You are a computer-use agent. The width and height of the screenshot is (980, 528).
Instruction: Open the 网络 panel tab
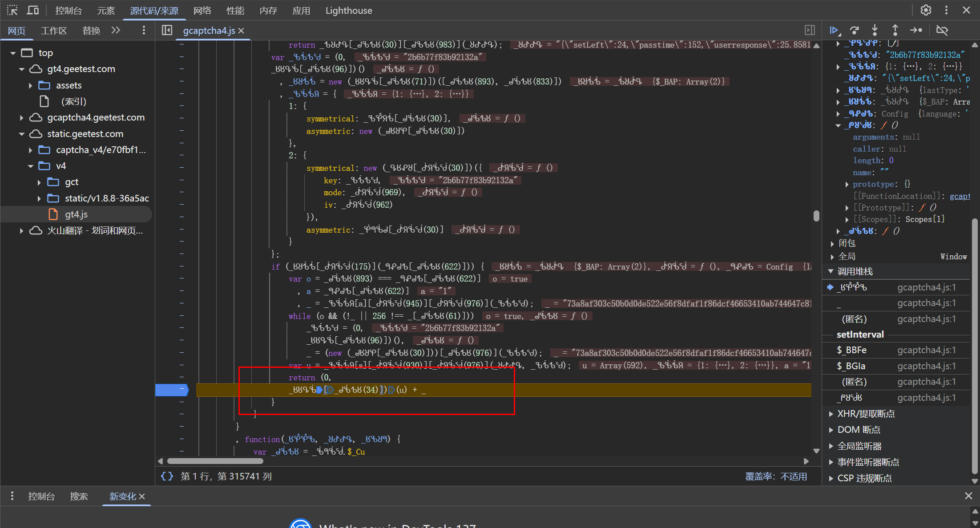[x=202, y=11]
